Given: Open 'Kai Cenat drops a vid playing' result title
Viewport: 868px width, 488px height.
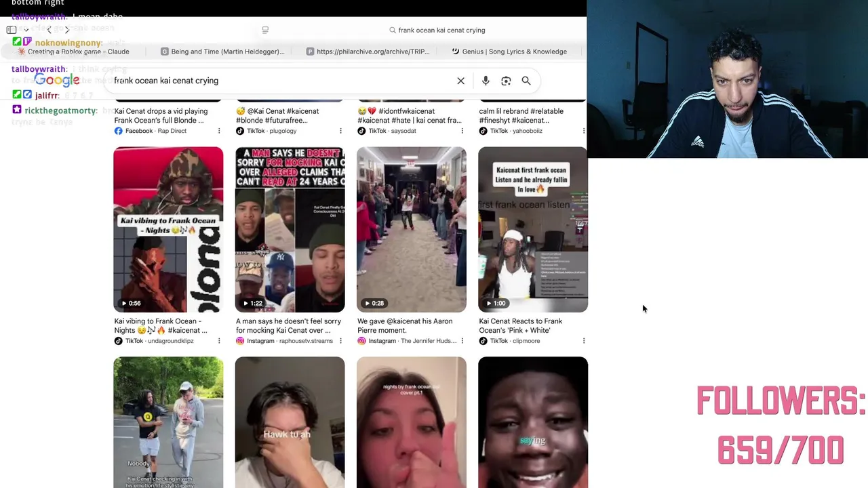Looking at the screenshot, I should point(161,115).
